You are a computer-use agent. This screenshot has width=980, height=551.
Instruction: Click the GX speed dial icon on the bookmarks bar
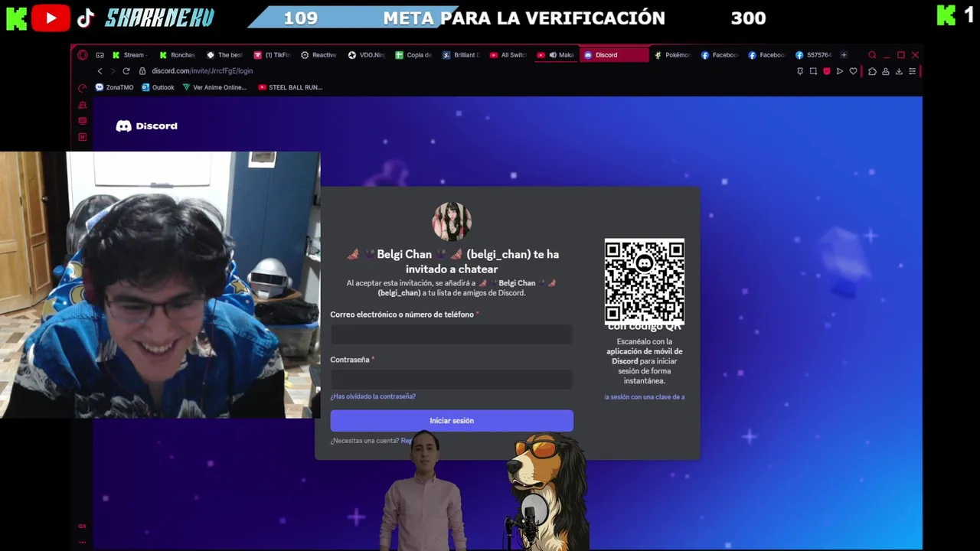coord(83,87)
